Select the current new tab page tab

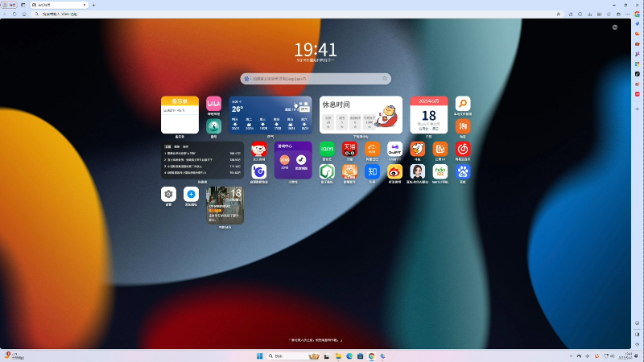(59, 5)
